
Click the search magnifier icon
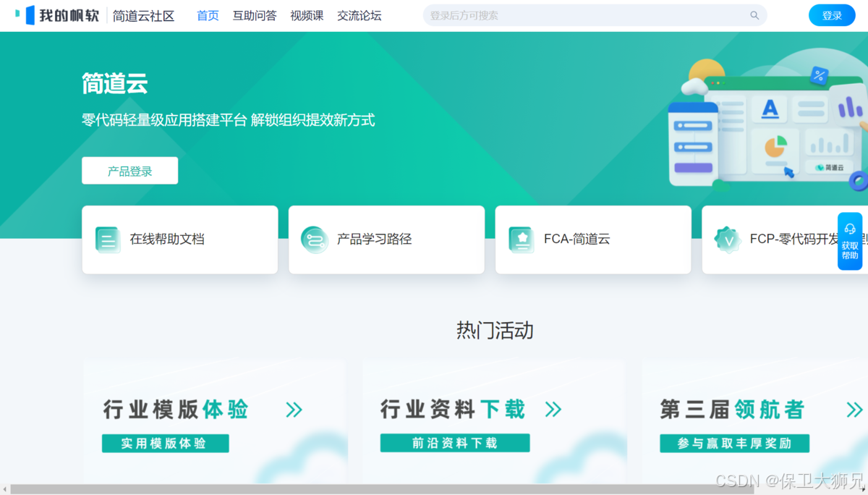pyautogui.click(x=754, y=15)
